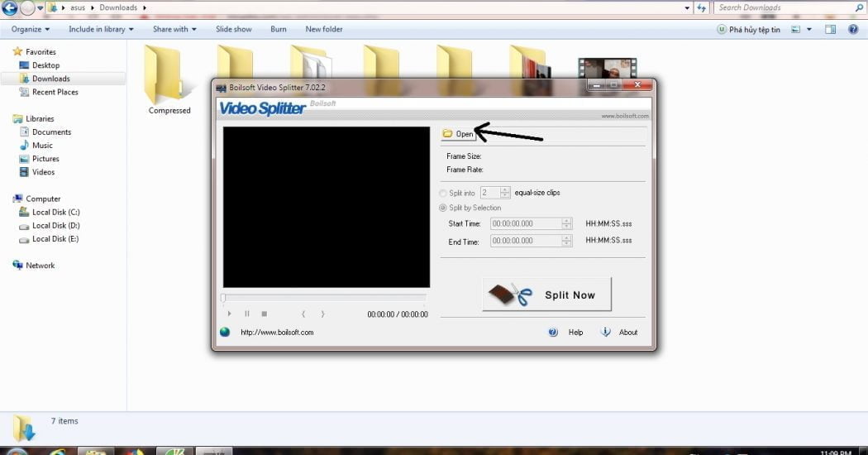Image resolution: width=868 pixels, height=455 pixels.
Task: Click Burn in Explorer toolbar
Action: point(279,30)
